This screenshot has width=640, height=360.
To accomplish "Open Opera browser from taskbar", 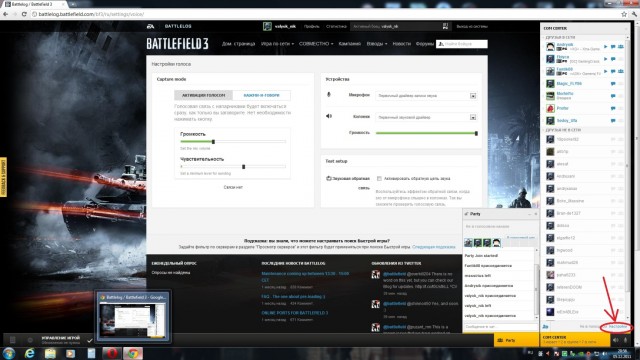I will (112, 353).
